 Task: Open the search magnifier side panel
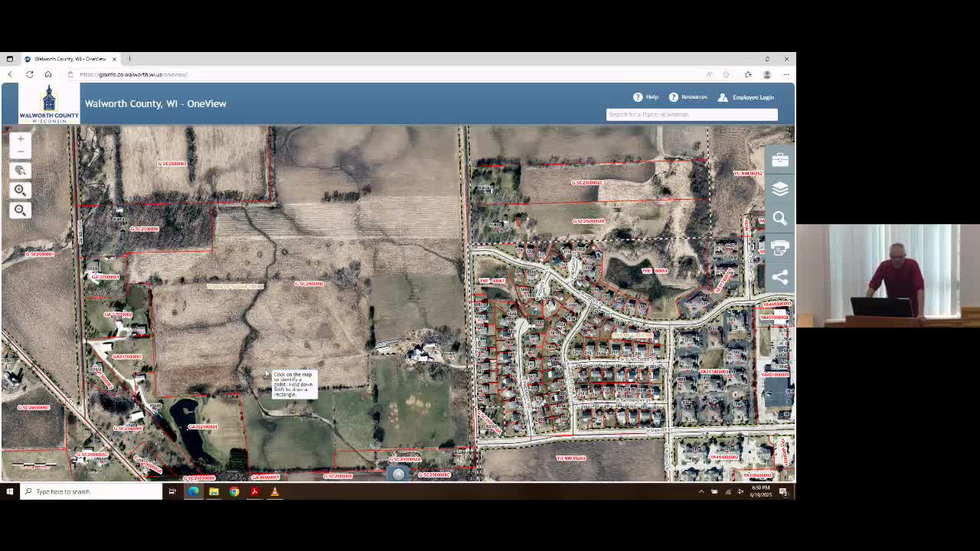pyautogui.click(x=780, y=218)
